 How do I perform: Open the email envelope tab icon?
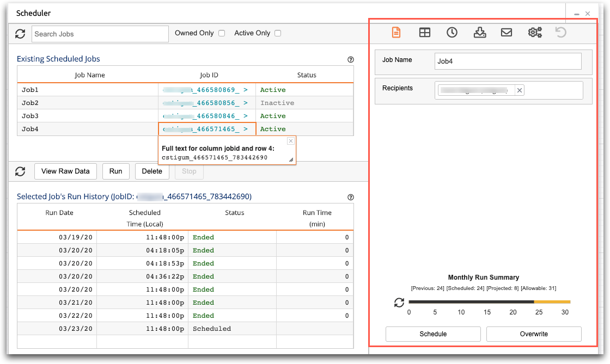coord(507,32)
